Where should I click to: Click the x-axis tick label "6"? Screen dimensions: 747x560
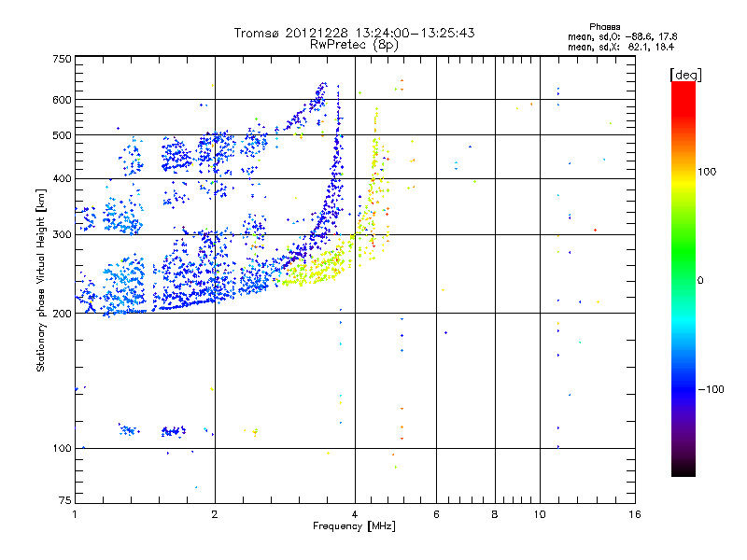436,514
